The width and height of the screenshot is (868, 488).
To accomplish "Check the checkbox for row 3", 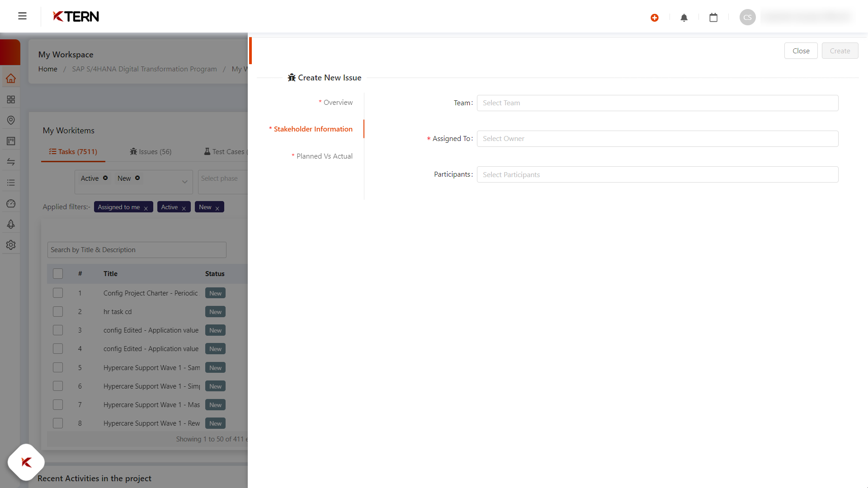I will [x=58, y=330].
